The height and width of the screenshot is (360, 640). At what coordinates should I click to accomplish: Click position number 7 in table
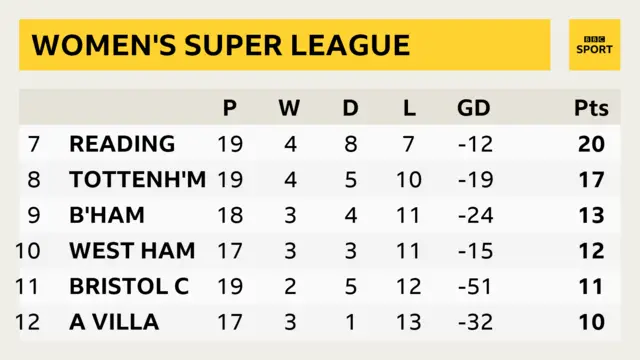click(x=34, y=144)
